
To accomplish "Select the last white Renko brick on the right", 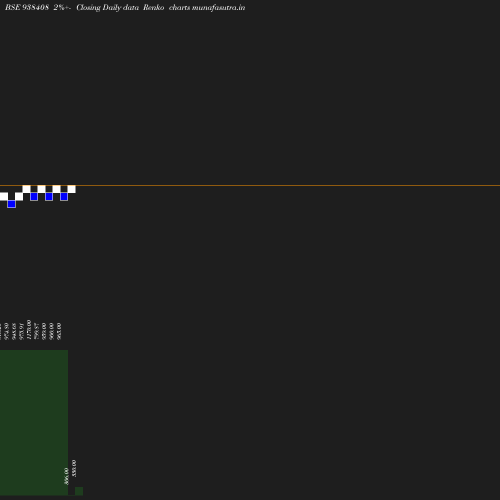I will pos(71,189).
